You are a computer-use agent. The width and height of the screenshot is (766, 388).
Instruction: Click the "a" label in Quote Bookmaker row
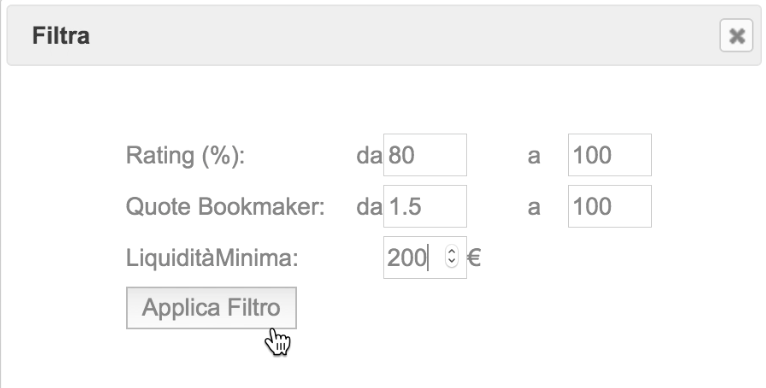tap(534, 208)
